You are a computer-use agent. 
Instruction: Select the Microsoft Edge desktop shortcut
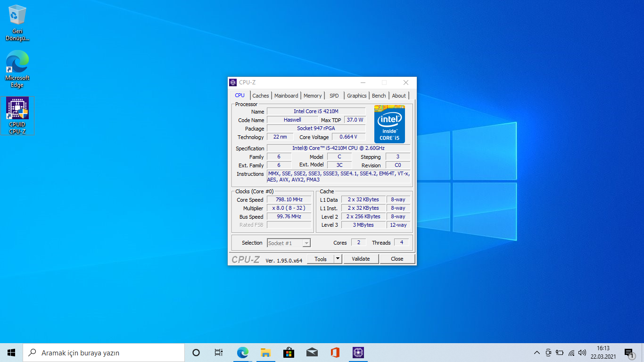point(17,69)
